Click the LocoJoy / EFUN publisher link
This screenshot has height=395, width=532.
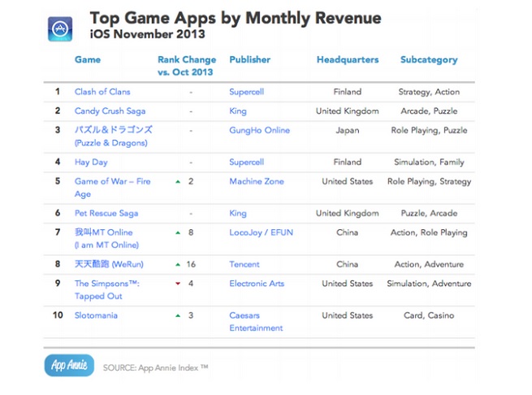262,232
